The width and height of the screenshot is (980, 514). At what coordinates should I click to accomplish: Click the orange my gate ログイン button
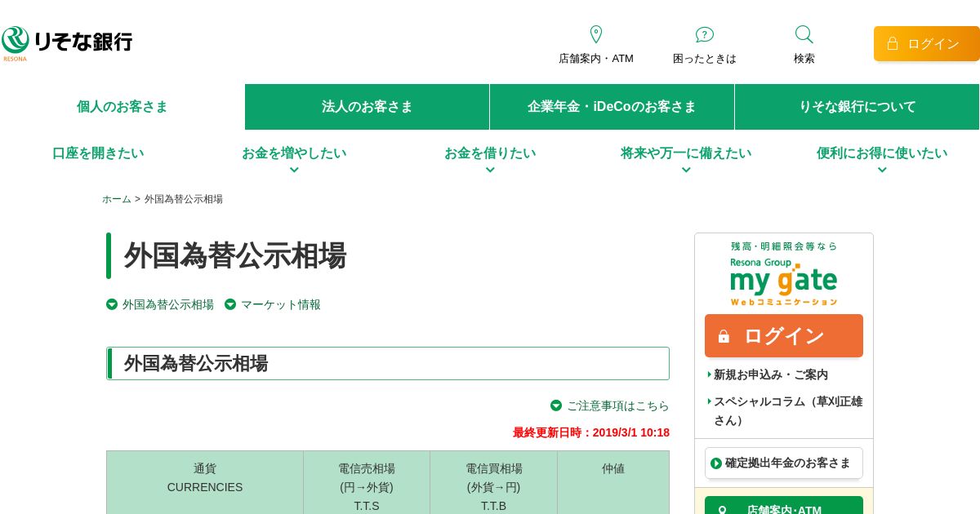tap(784, 336)
